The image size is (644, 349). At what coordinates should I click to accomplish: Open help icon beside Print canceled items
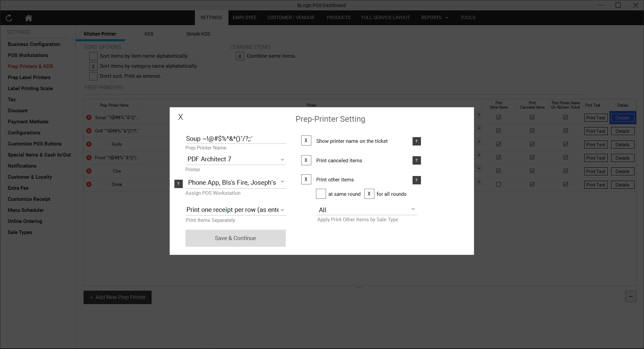tap(416, 161)
